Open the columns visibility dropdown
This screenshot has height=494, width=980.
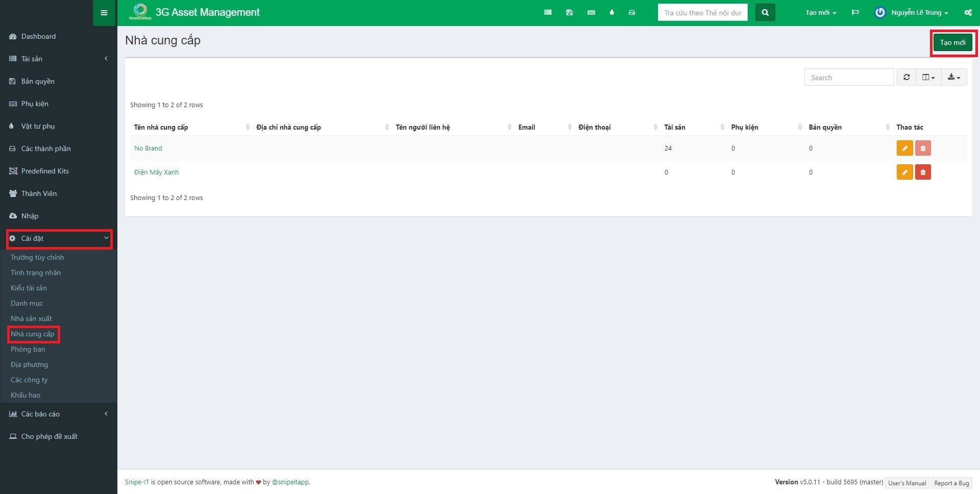pos(928,78)
